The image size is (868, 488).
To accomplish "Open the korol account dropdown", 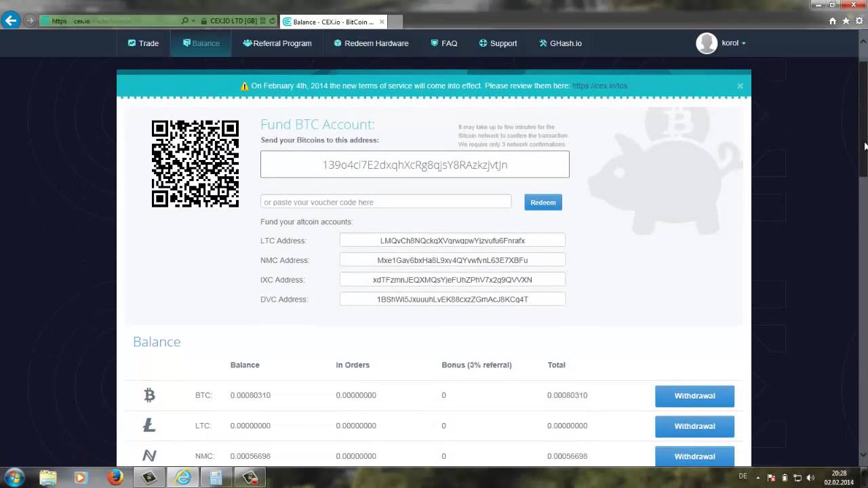I will click(734, 43).
